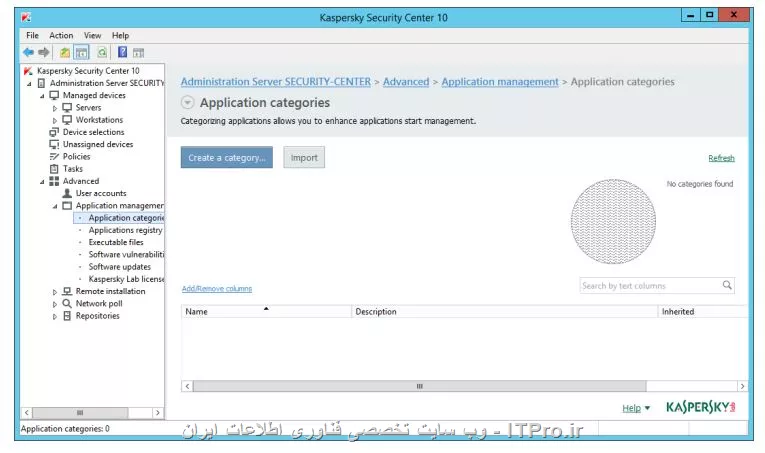Screen dimensions: 765x453
Task: Open Application management breadcrumb link
Action: [500, 82]
